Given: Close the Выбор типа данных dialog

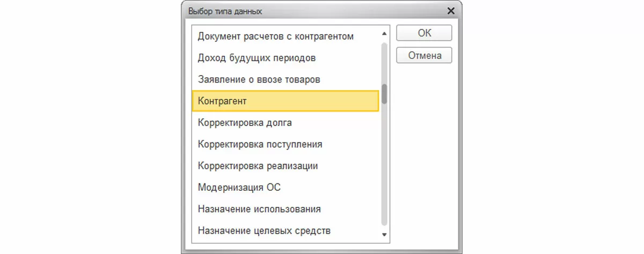Looking at the screenshot, I should (451, 11).
